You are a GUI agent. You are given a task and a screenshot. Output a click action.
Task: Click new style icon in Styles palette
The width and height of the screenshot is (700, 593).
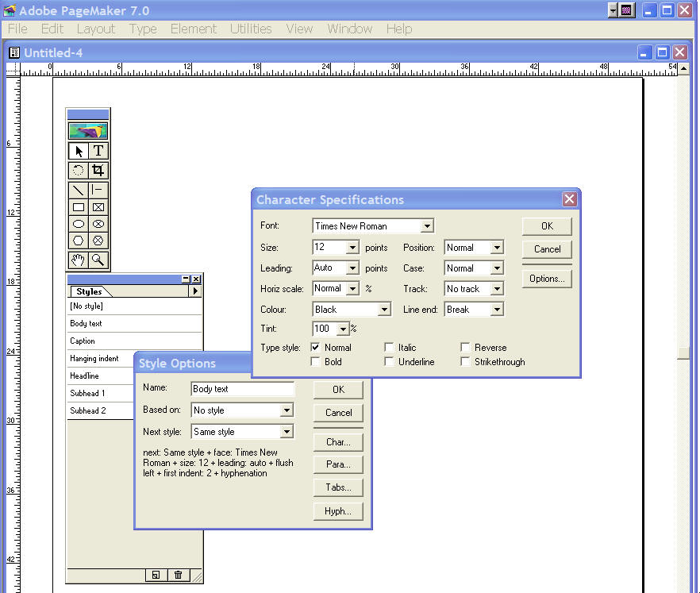(x=156, y=575)
